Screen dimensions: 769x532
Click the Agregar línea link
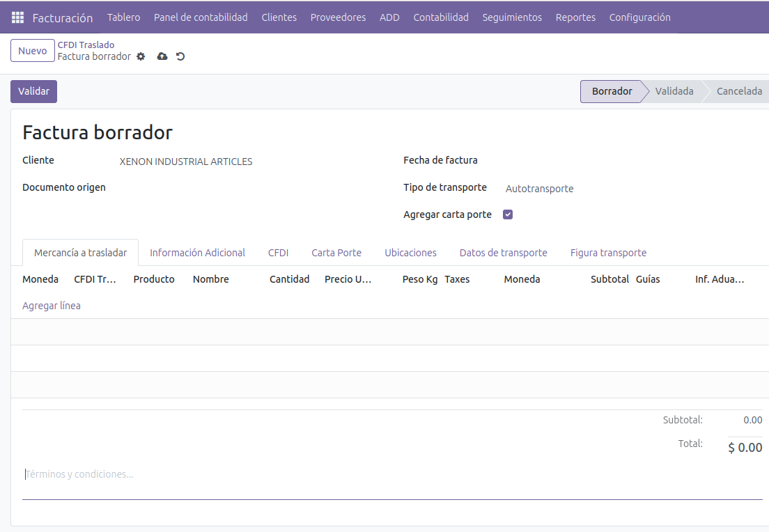point(52,306)
